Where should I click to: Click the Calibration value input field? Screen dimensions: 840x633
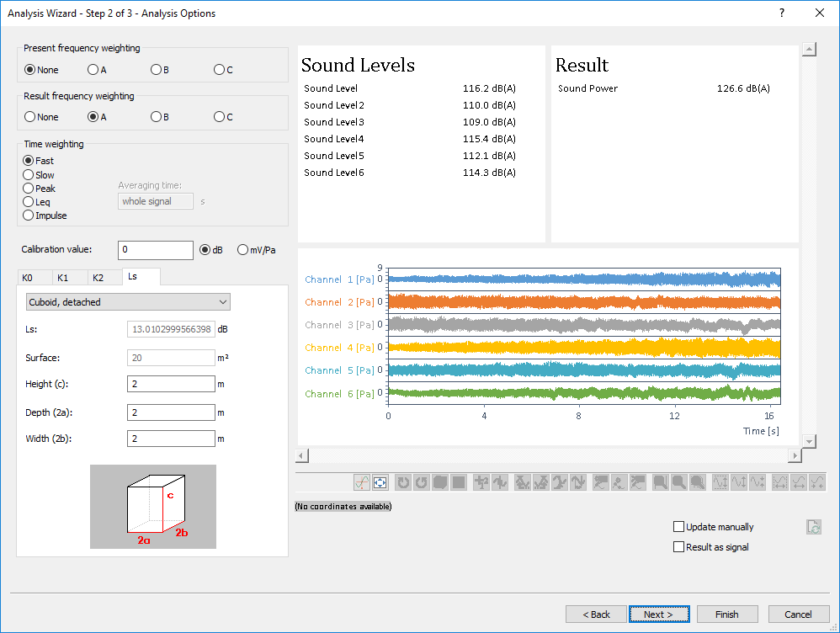(156, 250)
